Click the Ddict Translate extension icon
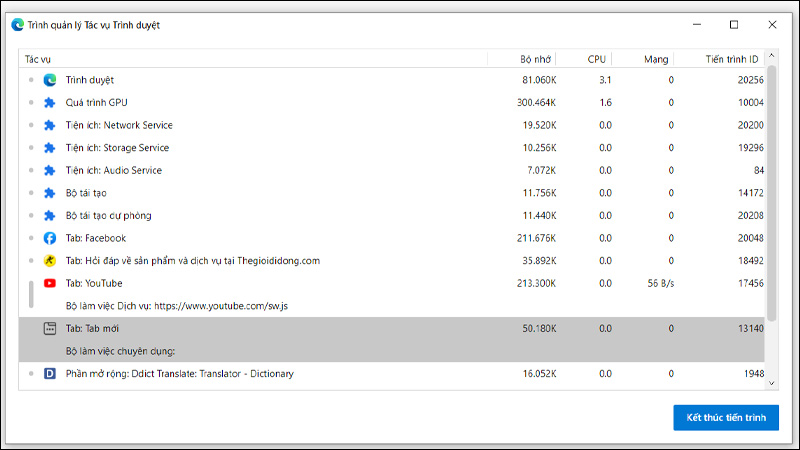800x450 pixels. [x=49, y=374]
